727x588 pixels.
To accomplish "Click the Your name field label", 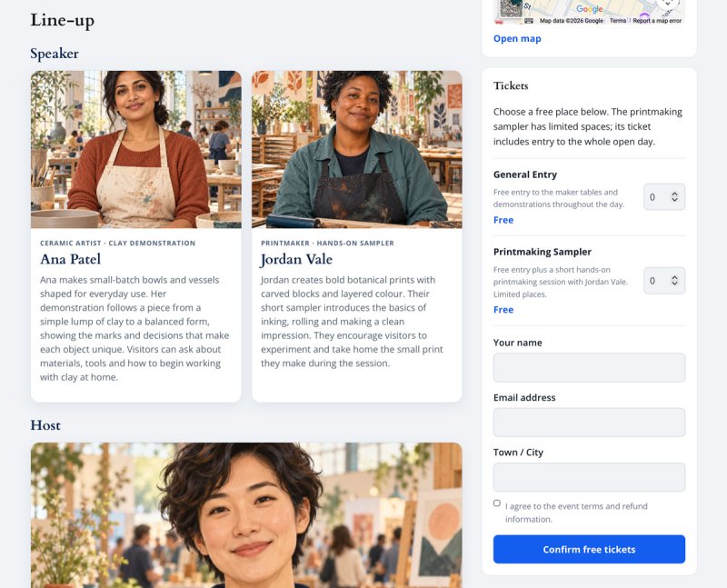I will (x=517, y=343).
